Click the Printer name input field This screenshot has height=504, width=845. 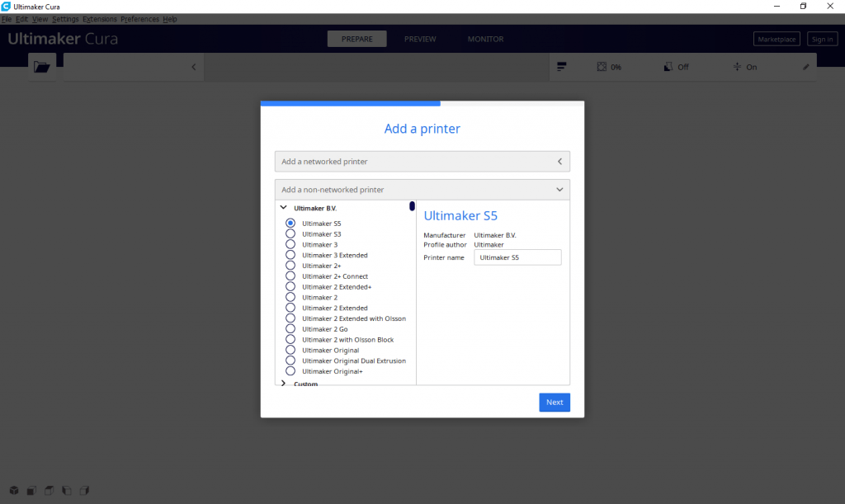pos(517,257)
